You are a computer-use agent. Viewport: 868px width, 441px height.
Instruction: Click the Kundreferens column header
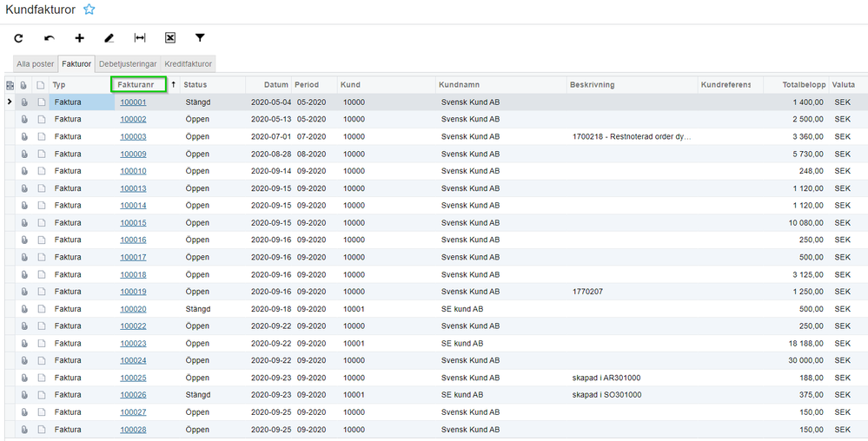tap(726, 85)
